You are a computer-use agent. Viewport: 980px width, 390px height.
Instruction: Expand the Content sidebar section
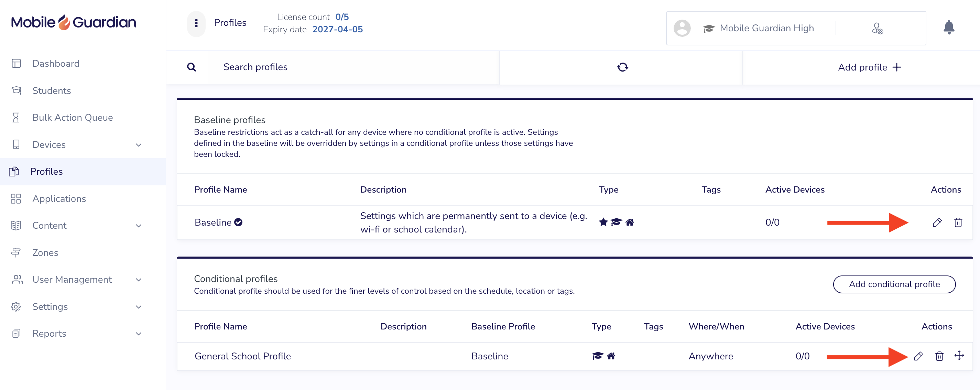(x=139, y=226)
